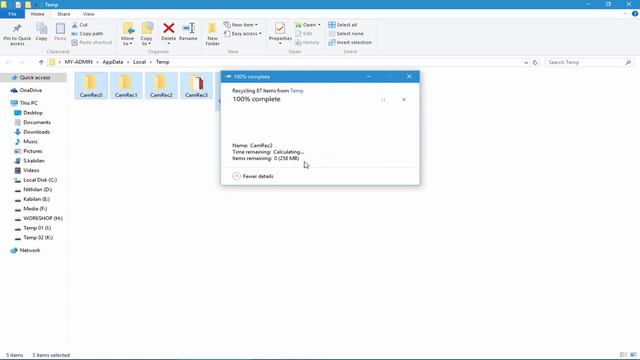Image resolution: width=640 pixels, height=360 pixels.
Task: Open Quick access in sidebar
Action: coord(35,78)
